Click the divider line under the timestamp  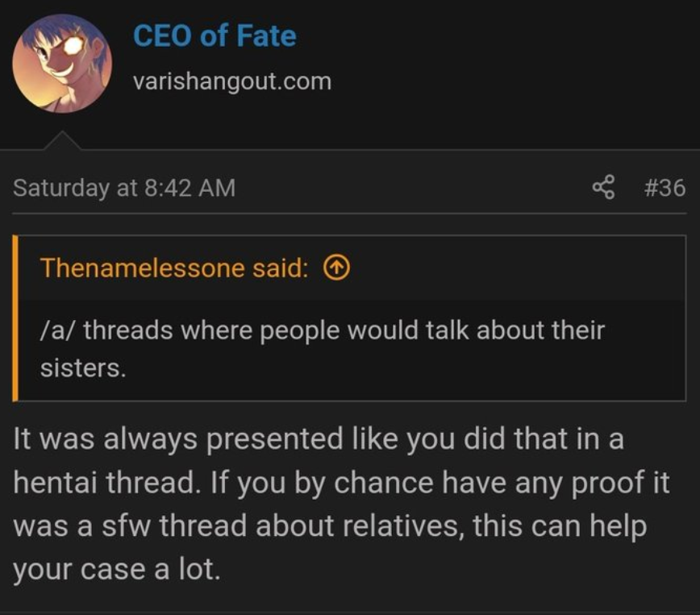(349, 214)
